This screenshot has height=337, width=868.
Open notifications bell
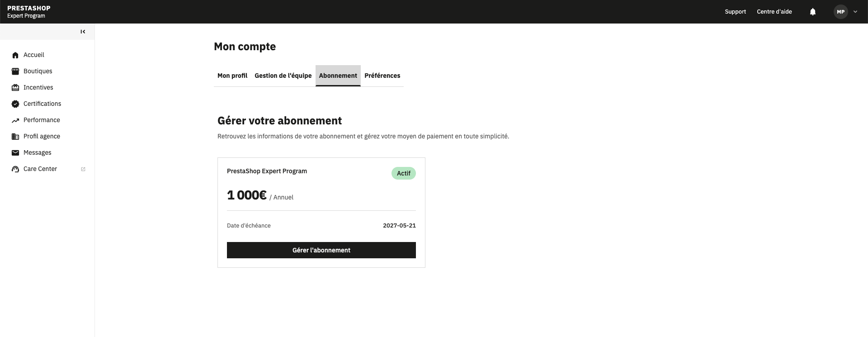[813, 12]
